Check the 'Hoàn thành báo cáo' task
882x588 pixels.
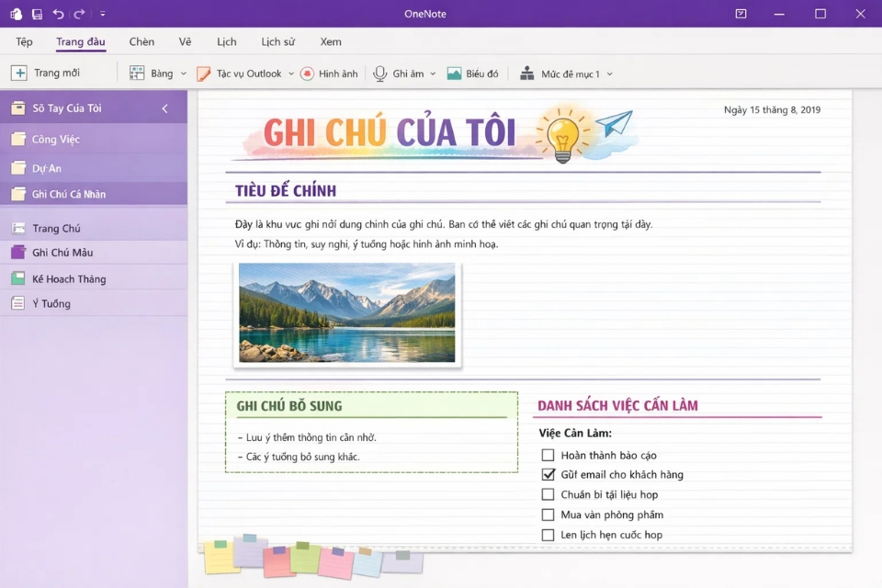(x=548, y=454)
